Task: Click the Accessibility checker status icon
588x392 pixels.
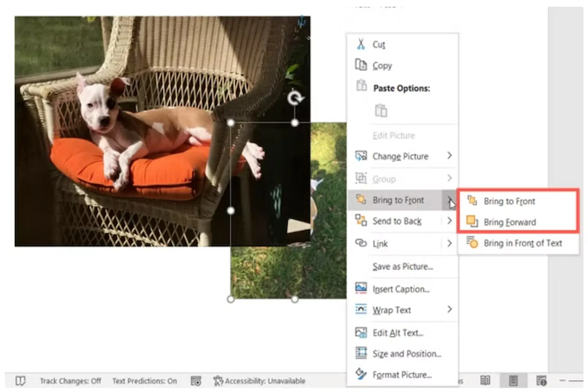Action: [x=218, y=381]
